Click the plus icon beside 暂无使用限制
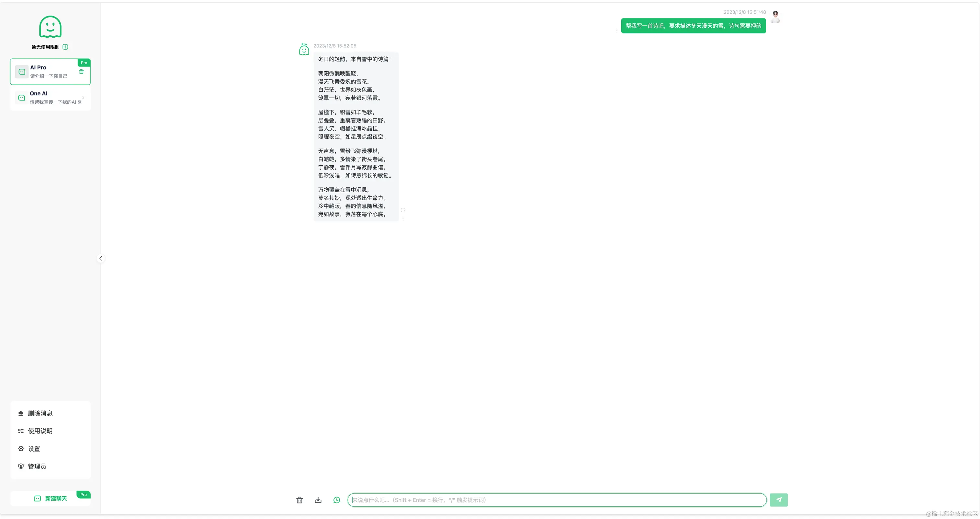 [x=65, y=47]
